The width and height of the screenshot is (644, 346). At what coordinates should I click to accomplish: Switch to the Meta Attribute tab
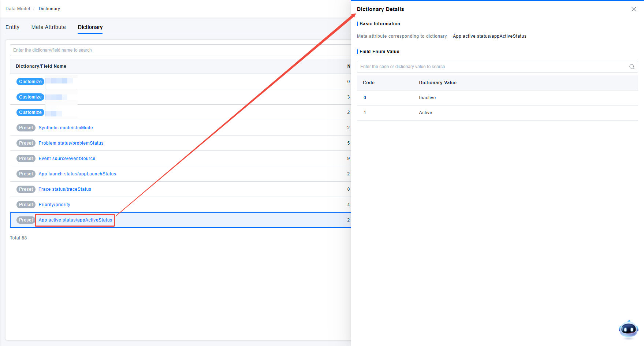pyautogui.click(x=49, y=27)
